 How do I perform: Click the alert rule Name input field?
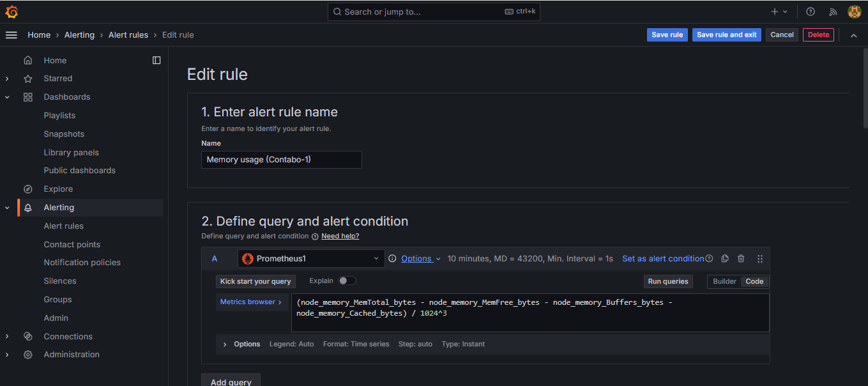[x=281, y=160]
